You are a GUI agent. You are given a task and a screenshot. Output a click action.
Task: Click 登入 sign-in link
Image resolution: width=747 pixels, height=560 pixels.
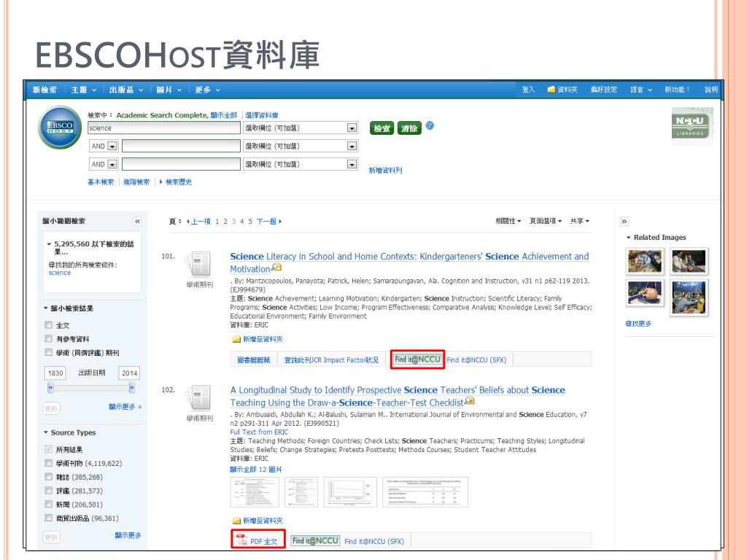tap(528, 90)
